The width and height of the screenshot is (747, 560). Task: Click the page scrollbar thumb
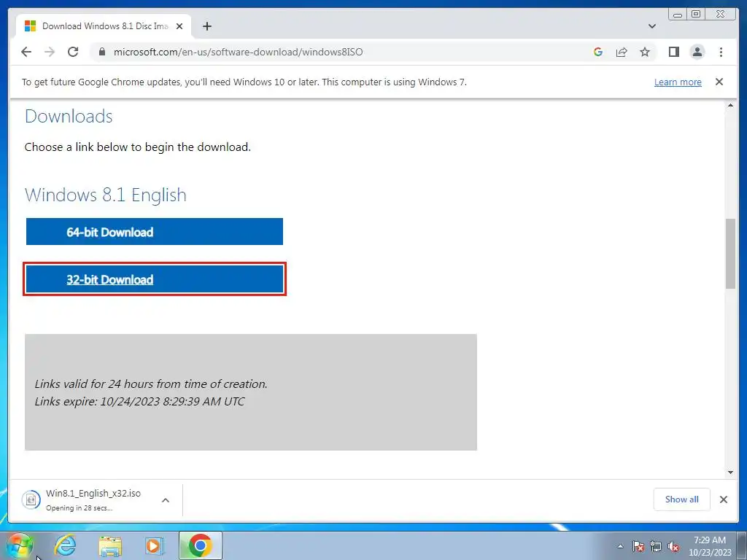tap(730, 253)
